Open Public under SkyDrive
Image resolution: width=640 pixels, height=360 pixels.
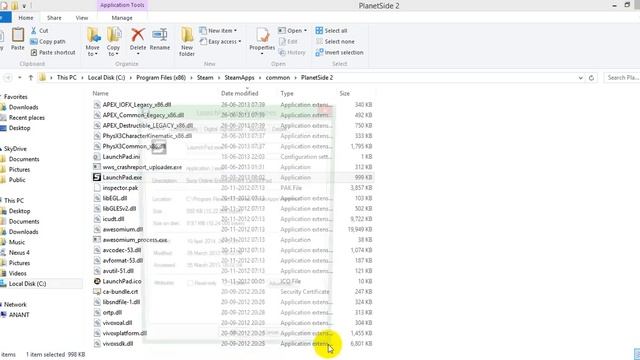coord(17,180)
